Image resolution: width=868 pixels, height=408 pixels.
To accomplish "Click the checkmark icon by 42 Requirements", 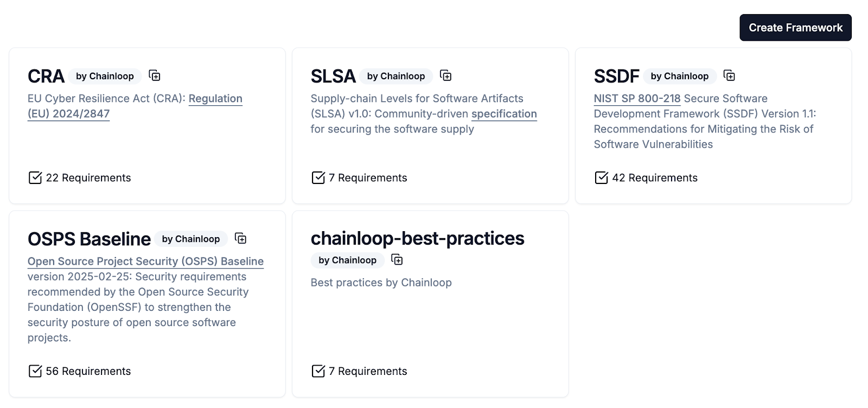I will pyautogui.click(x=601, y=178).
